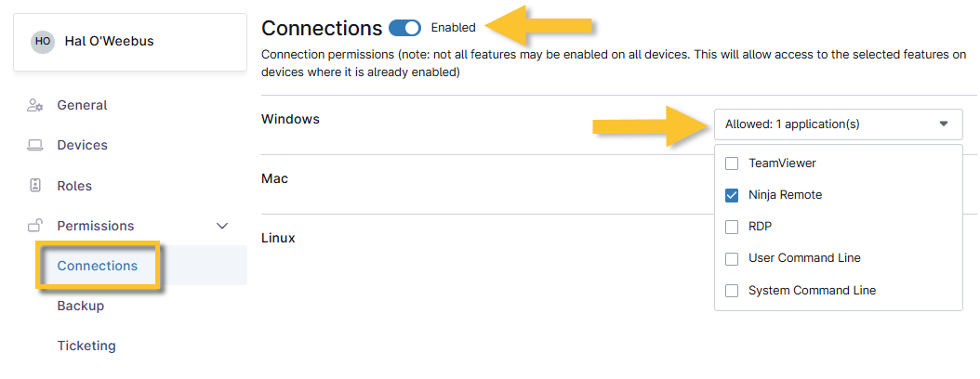The image size is (980, 379).
Task: Click the HO user avatar
Action: click(x=42, y=42)
